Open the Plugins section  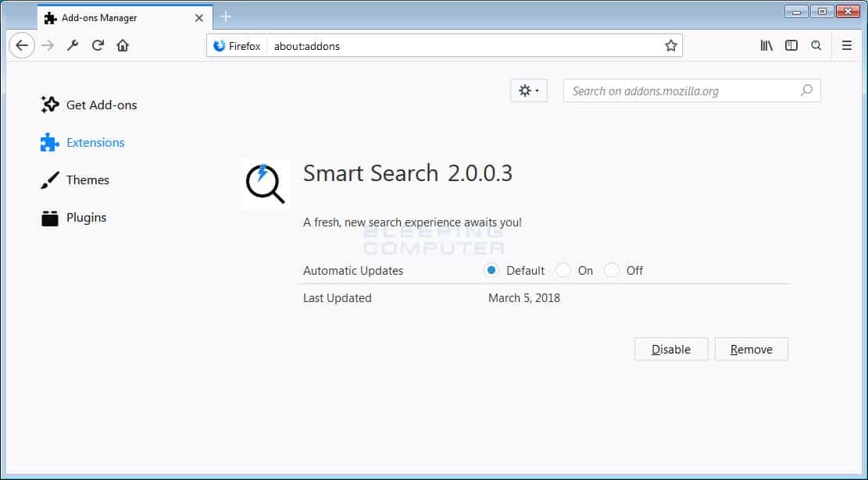(x=73, y=218)
